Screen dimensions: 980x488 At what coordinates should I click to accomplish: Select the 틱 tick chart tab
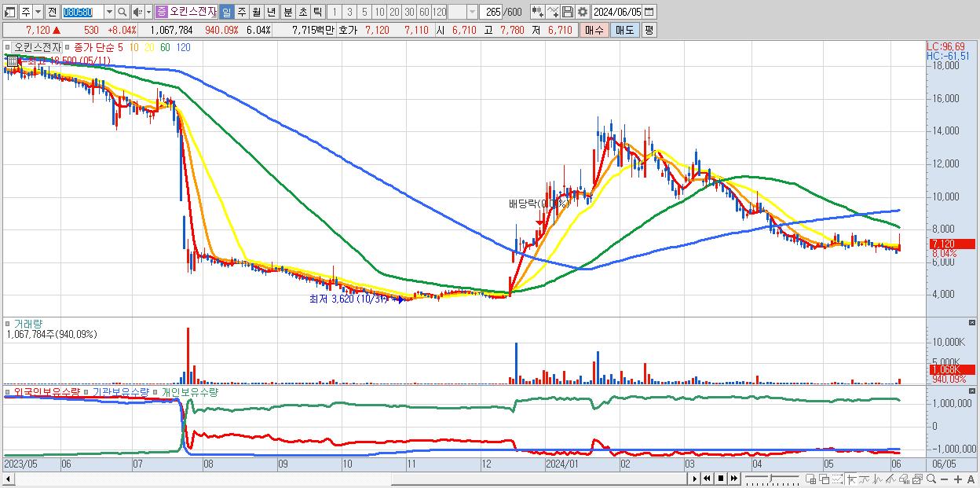[x=317, y=12]
